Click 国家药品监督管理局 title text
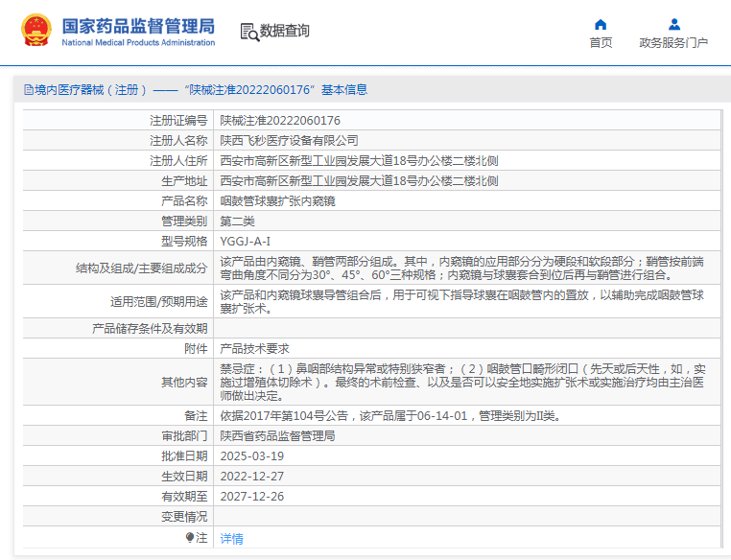This screenshot has width=731, height=560. coord(138,26)
